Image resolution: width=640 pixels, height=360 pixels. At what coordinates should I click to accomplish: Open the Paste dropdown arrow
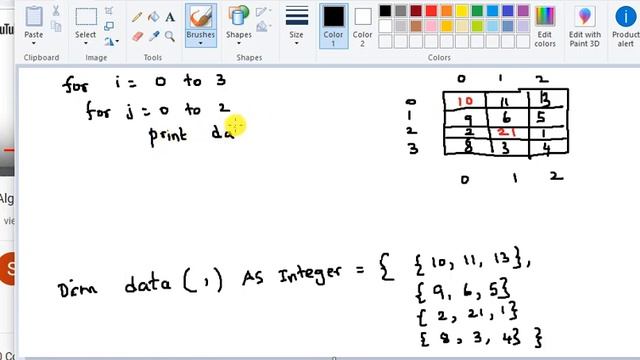point(34,43)
